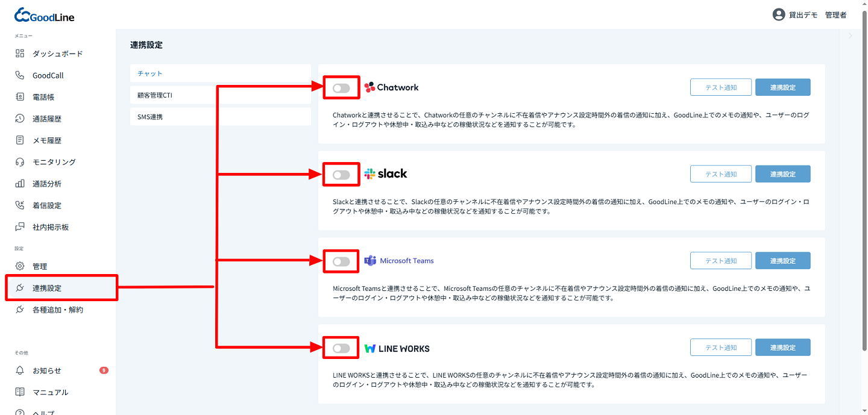Select the 顧客管理CTI tab
This screenshot has width=868, height=415.
[220, 95]
